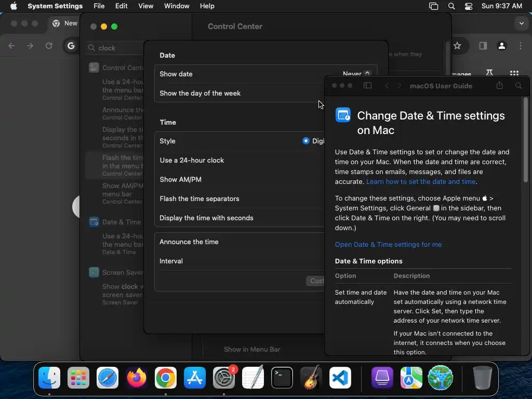
Task: Click search icon in macOS User Guide
Action: click(x=518, y=86)
